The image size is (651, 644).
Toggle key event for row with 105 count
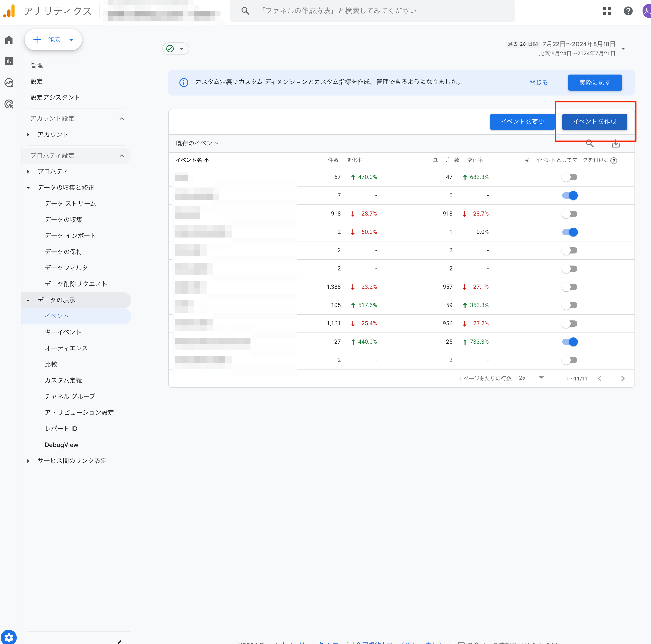coord(569,305)
